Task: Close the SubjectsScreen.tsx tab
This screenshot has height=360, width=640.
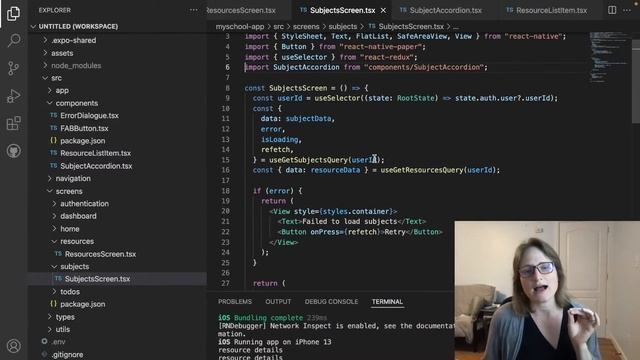Action: point(383,11)
